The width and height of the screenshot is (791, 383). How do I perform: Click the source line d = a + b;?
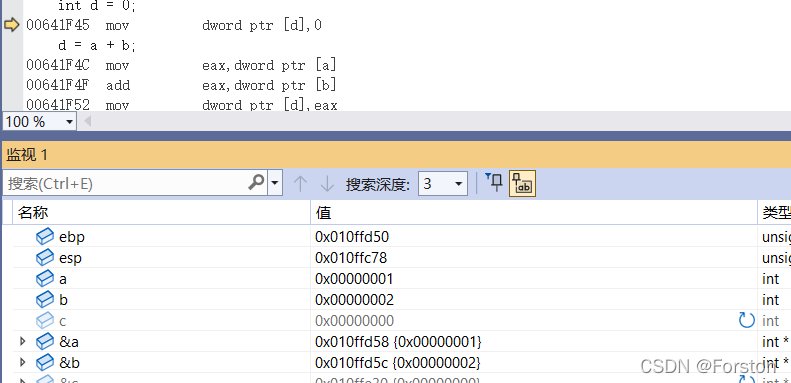[97, 45]
